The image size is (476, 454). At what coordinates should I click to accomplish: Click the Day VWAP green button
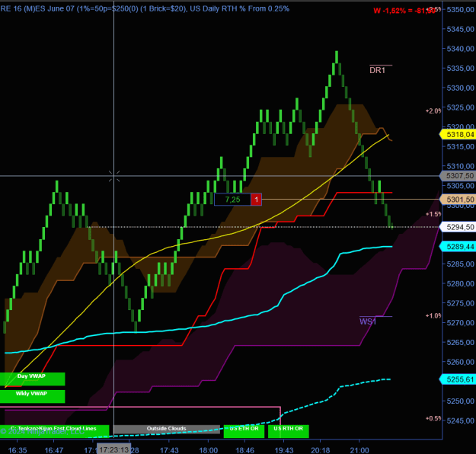32,379
